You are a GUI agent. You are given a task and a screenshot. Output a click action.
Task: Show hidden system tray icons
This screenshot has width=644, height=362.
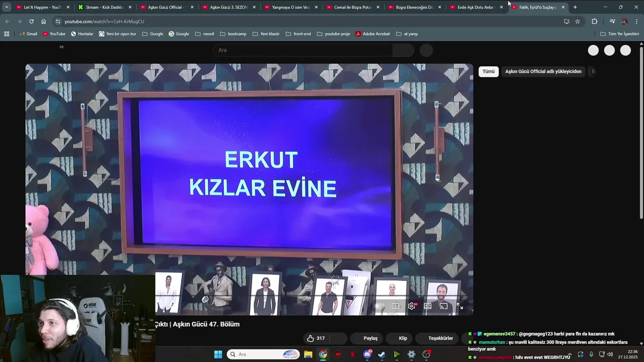click(569, 354)
